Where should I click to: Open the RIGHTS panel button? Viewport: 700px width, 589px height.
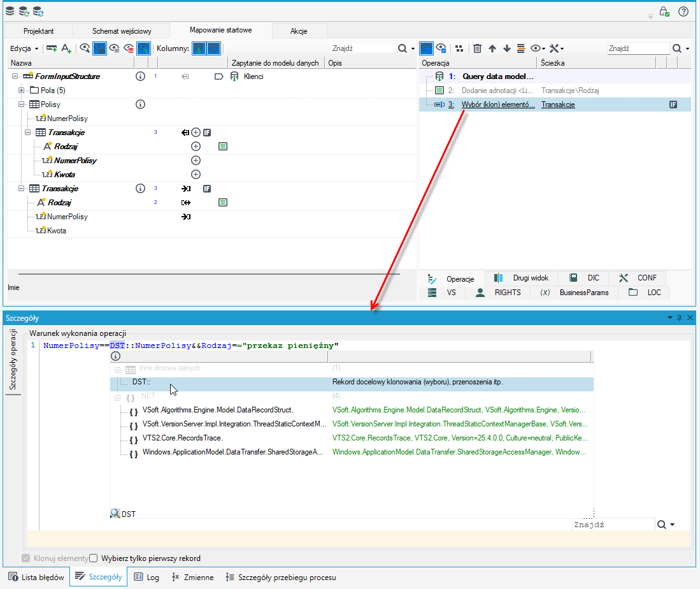click(498, 293)
